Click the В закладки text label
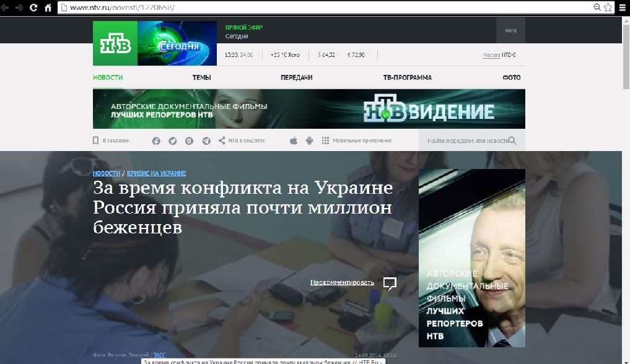Image resolution: width=630 pixels, height=364 pixels. (x=116, y=141)
